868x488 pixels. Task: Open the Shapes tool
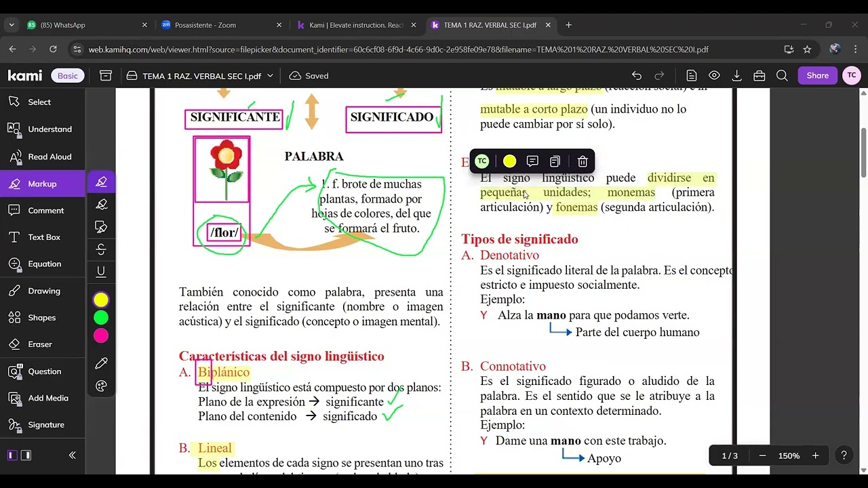click(x=43, y=317)
